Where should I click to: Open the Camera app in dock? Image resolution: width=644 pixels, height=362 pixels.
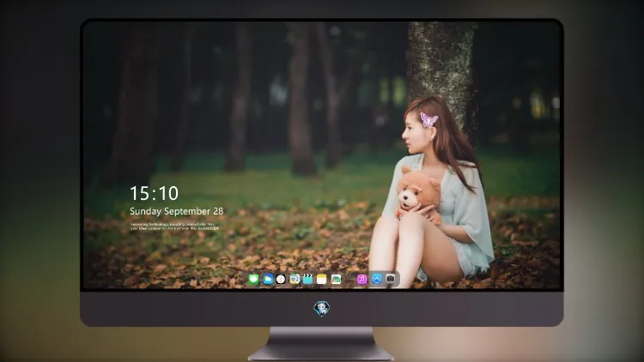(391, 279)
